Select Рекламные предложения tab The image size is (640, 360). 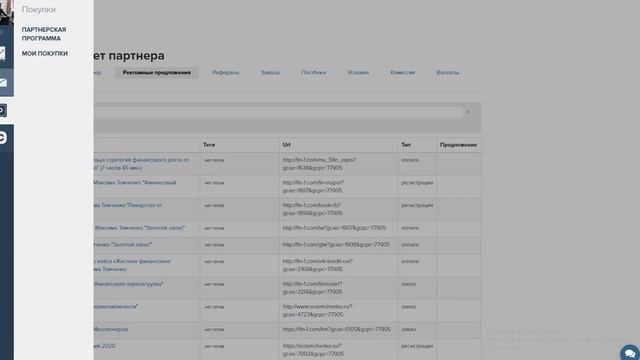157,72
